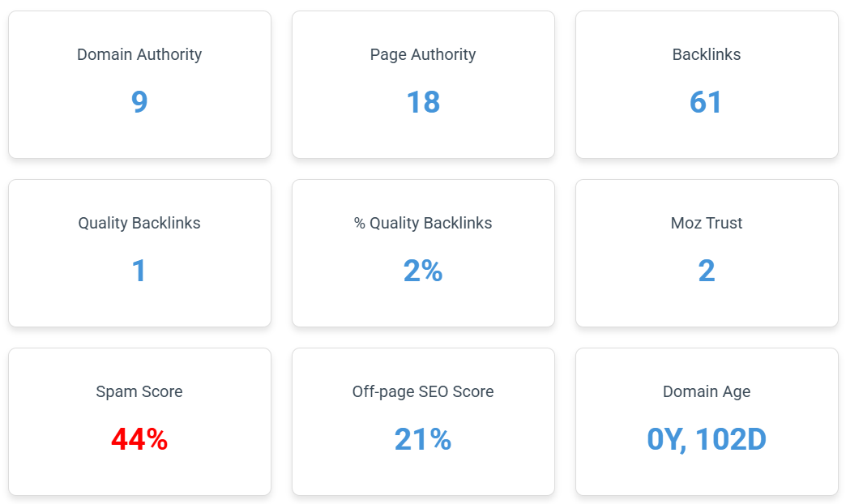This screenshot has width=846, height=504.
Task: Click the Page Authority label
Action: tap(423, 54)
